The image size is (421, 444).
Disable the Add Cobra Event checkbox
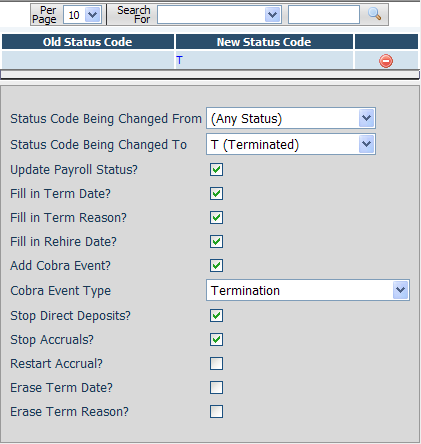216,265
